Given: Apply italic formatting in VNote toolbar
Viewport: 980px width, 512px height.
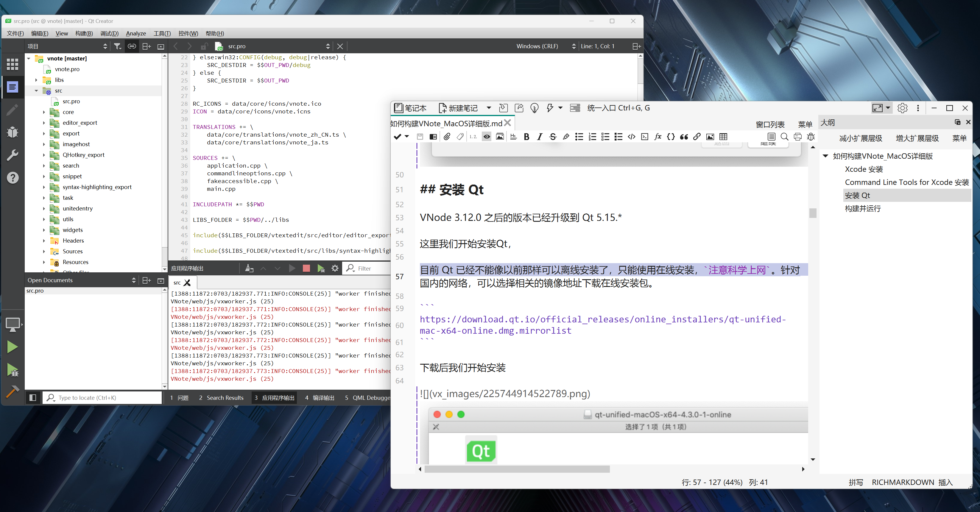Looking at the screenshot, I should coord(540,137).
